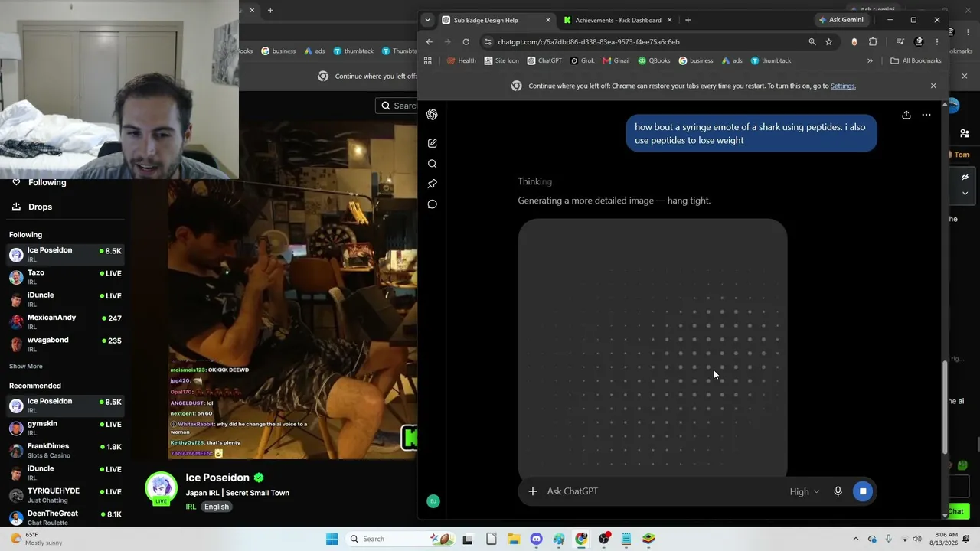Open Discord from the taskbar
The height and width of the screenshot is (551, 980).
(x=536, y=539)
